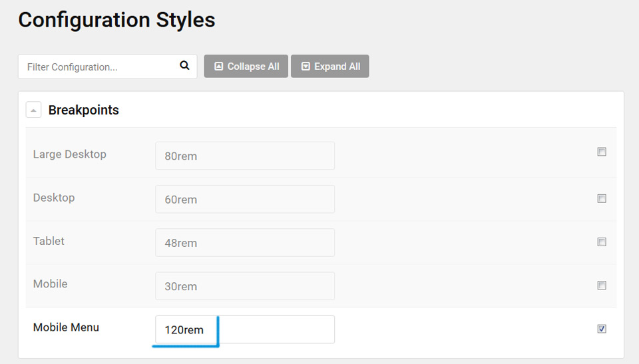Click the Collapse All button
This screenshot has width=639, height=364.
(246, 67)
